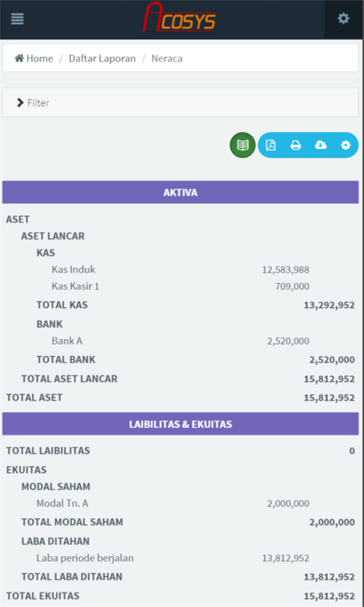Click the Kas Kasir 1 row
The image size is (364, 607).
pos(181,286)
